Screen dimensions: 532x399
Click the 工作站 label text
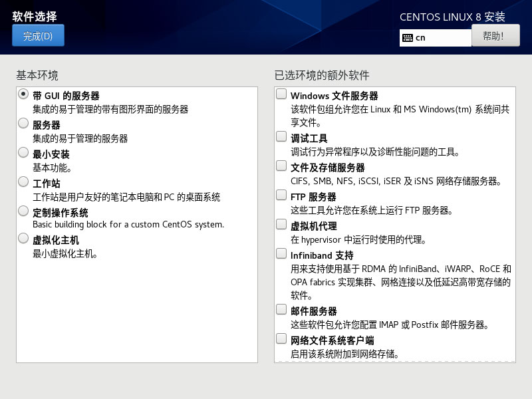47,184
